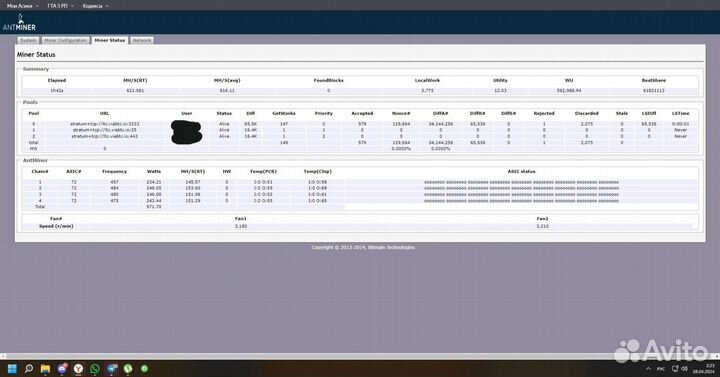Click pool 0 GetWorks value 147
The image size is (720, 377).
pos(284,124)
